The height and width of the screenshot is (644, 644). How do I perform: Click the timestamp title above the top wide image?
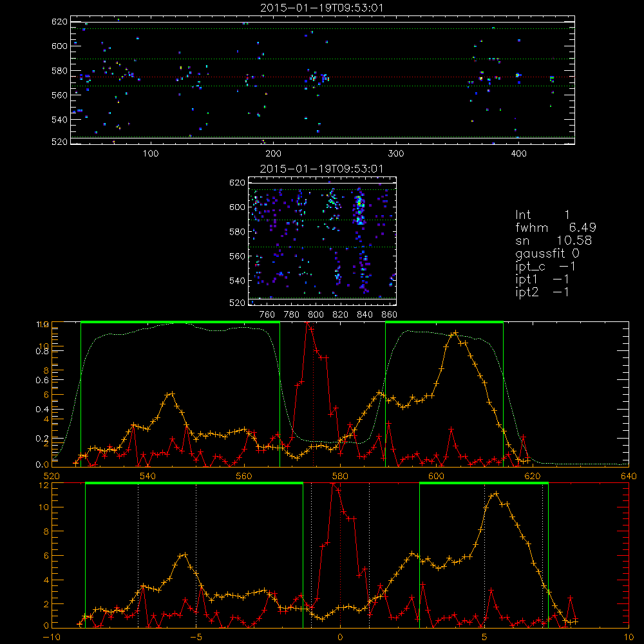click(x=322, y=8)
